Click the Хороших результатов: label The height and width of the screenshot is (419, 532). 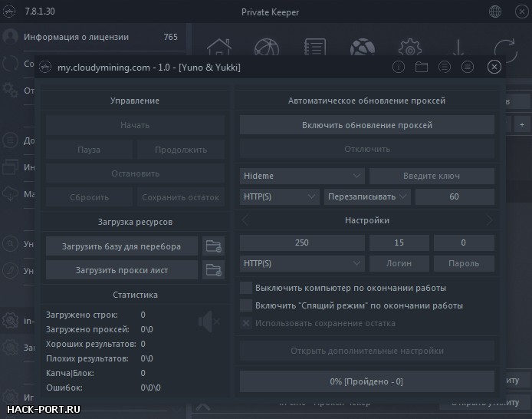[91, 344]
